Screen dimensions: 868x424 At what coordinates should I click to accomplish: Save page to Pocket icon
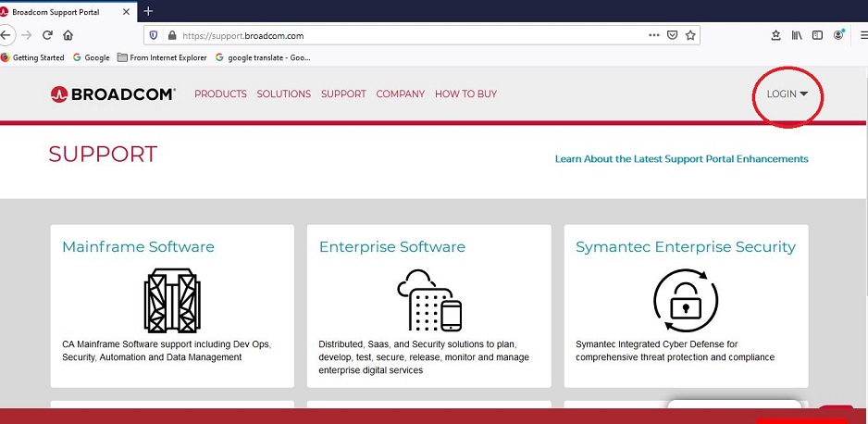(672, 35)
